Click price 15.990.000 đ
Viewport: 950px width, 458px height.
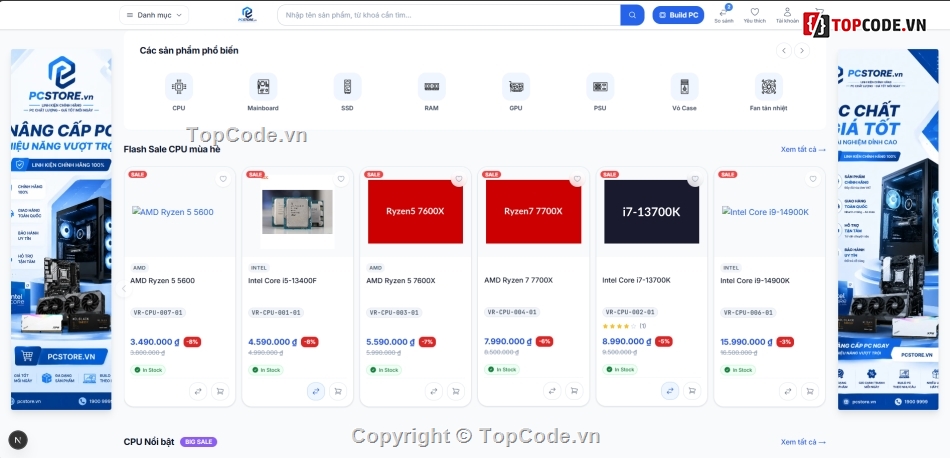pyautogui.click(x=746, y=342)
